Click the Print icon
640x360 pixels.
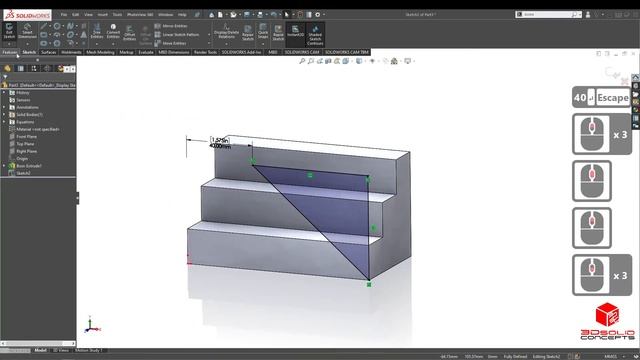pos(260,15)
